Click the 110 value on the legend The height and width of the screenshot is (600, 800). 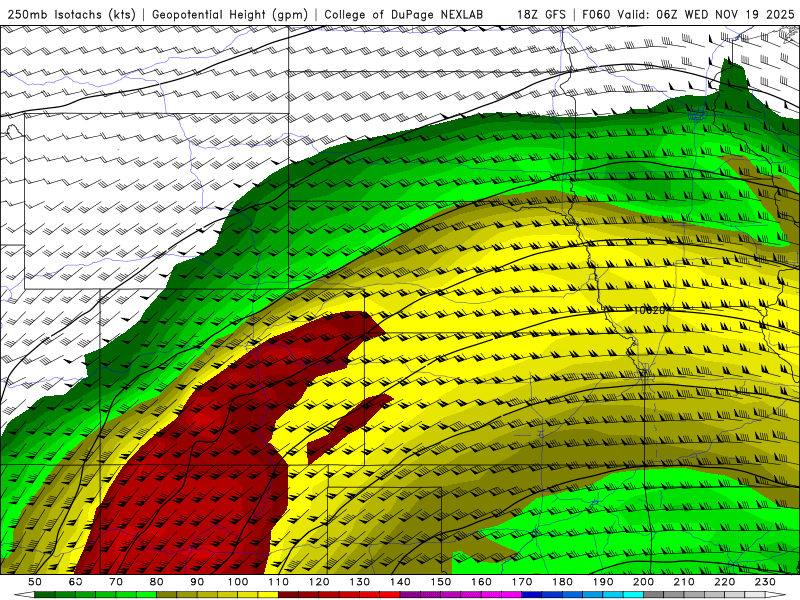coord(278,582)
